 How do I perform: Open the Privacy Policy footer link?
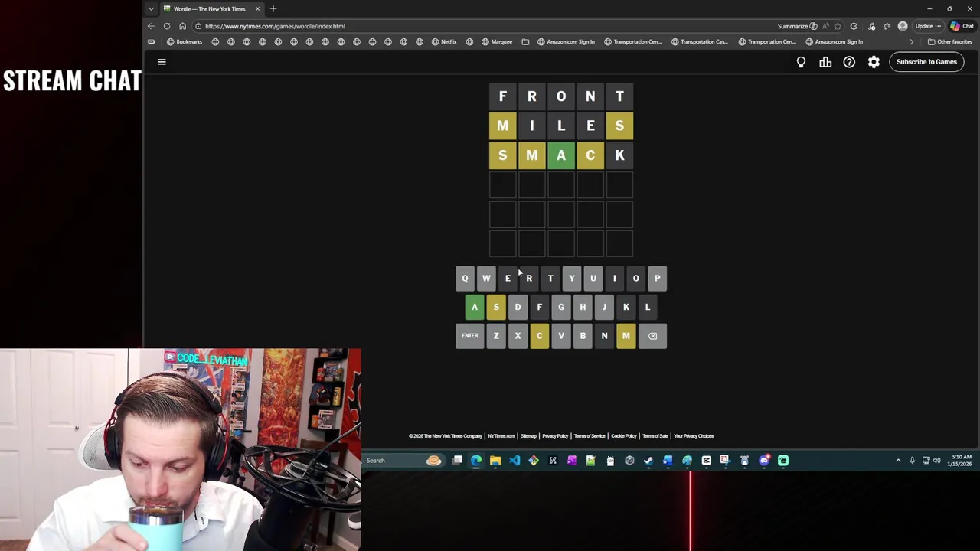[555, 436]
